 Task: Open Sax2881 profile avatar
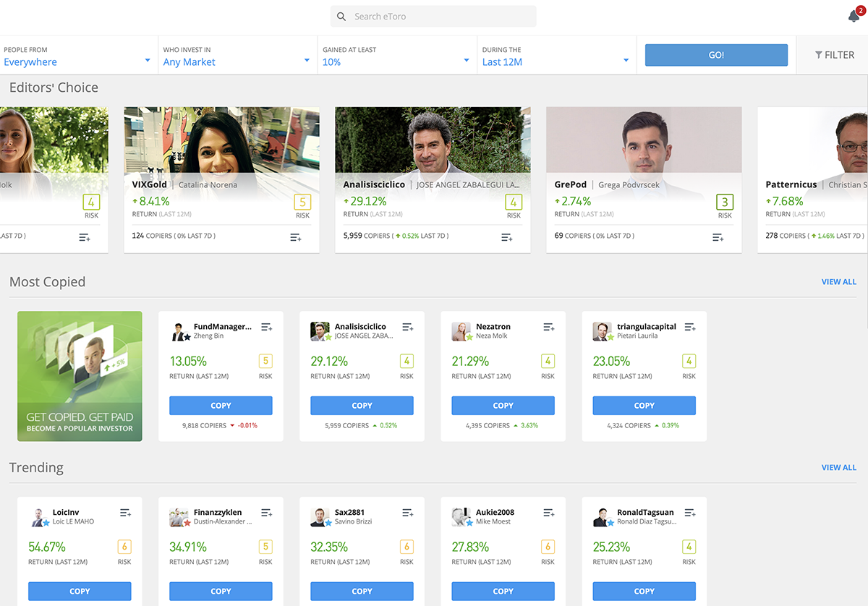click(x=320, y=518)
